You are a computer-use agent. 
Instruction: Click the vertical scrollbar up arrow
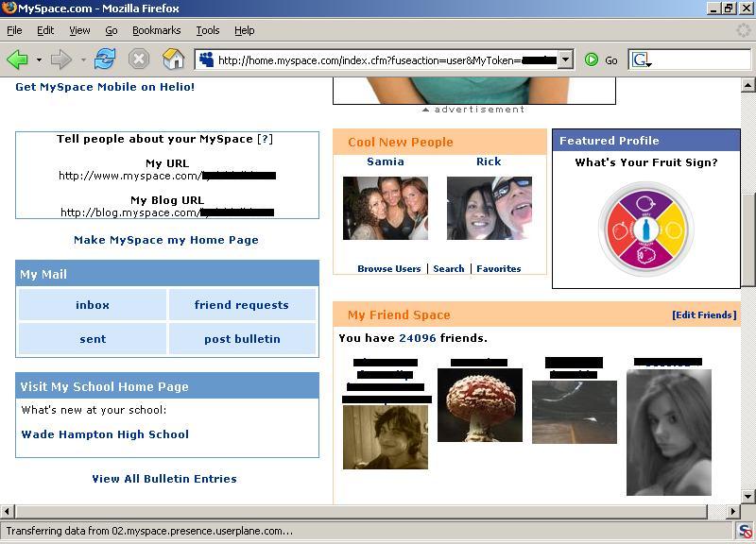pos(747,85)
